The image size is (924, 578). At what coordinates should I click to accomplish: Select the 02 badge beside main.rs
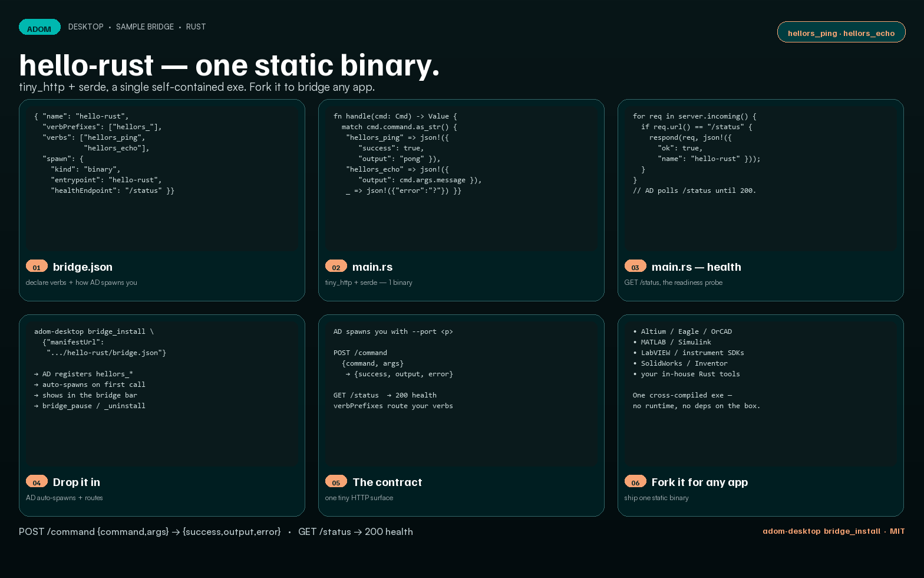pyautogui.click(x=336, y=266)
